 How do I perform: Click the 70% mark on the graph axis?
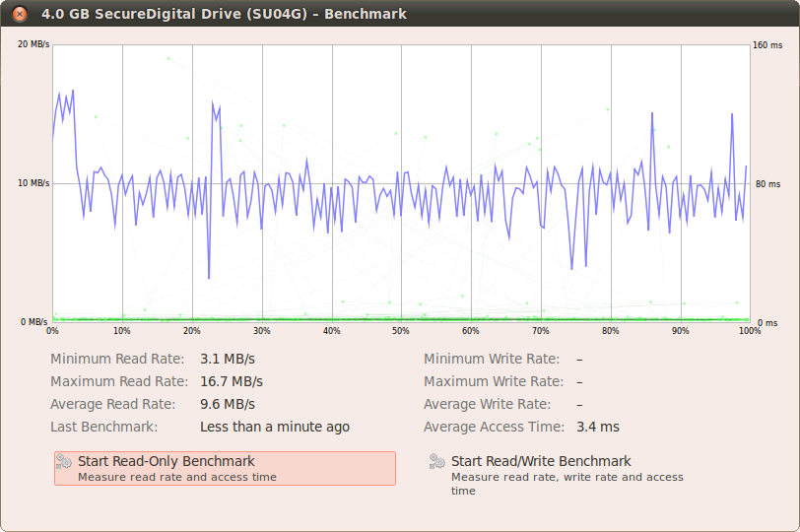[540, 331]
